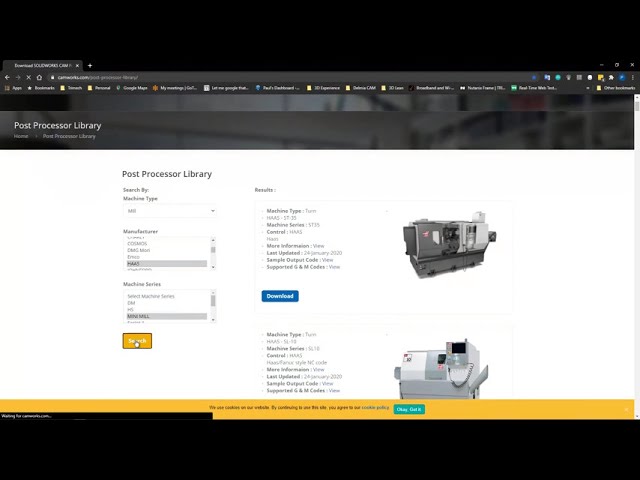View Sample Output Code for HAAS ST-35
The width and height of the screenshot is (640, 480).
[327, 260]
